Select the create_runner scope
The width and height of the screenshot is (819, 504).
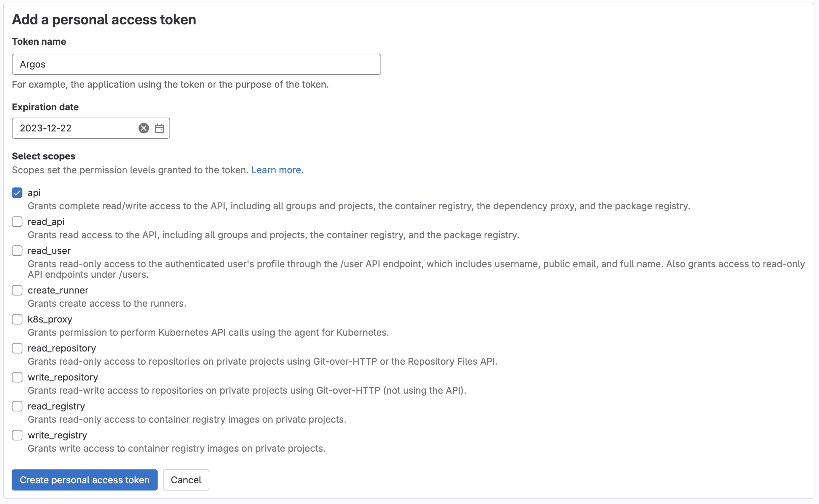coord(17,290)
